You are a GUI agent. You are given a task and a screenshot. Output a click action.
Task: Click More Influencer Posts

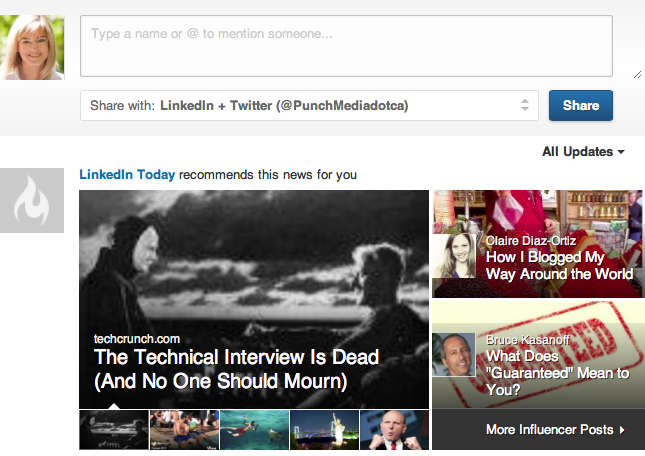[x=550, y=430]
